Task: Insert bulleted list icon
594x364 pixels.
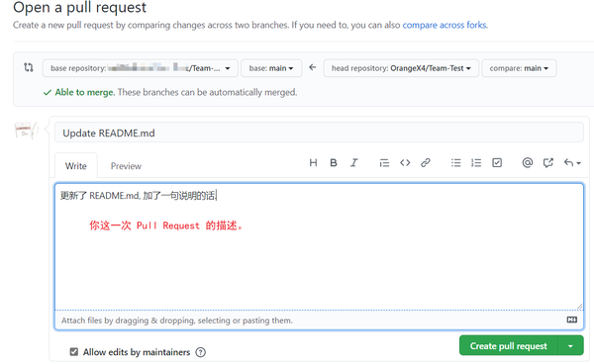Action: (x=455, y=163)
